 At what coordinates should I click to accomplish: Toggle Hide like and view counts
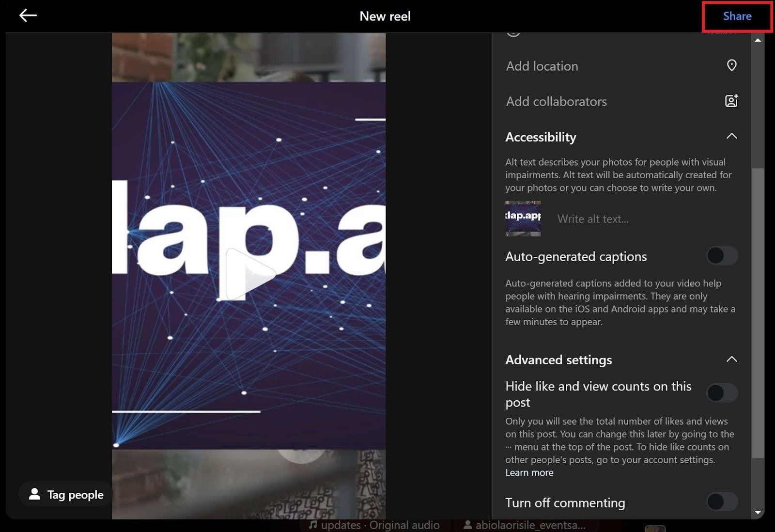(x=722, y=393)
